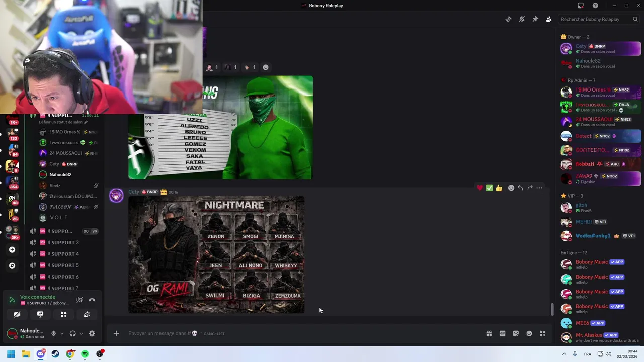Screen dimensions: 644x362
Task: Toggle noise suppression in the voice panel
Action: 79,300
